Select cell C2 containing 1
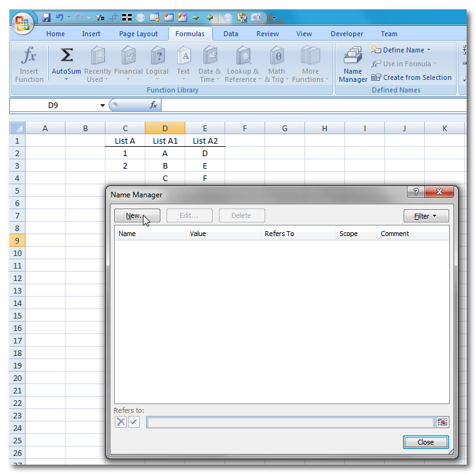The width and height of the screenshot is (476, 474). 125,154
